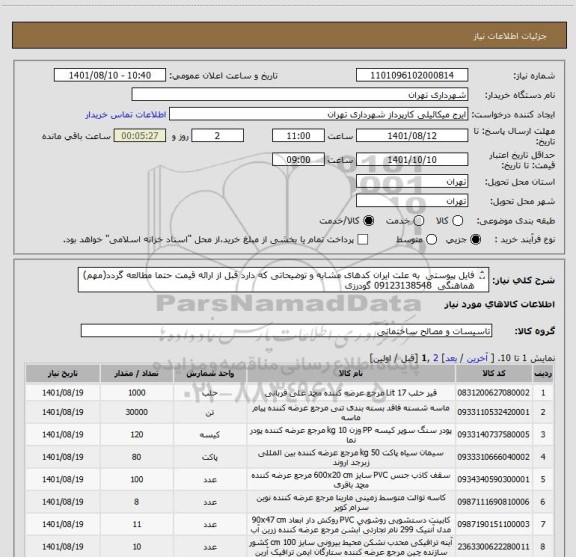Click delivery city field تهران

[x=412, y=201]
